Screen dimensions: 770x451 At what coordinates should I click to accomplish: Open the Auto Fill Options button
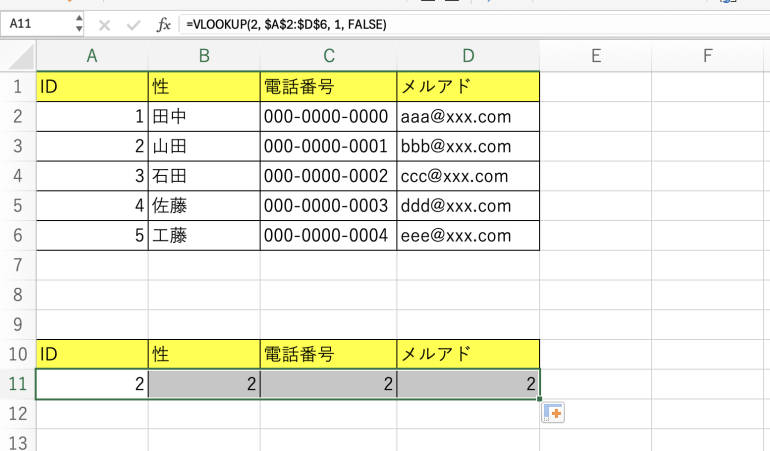pos(553,413)
